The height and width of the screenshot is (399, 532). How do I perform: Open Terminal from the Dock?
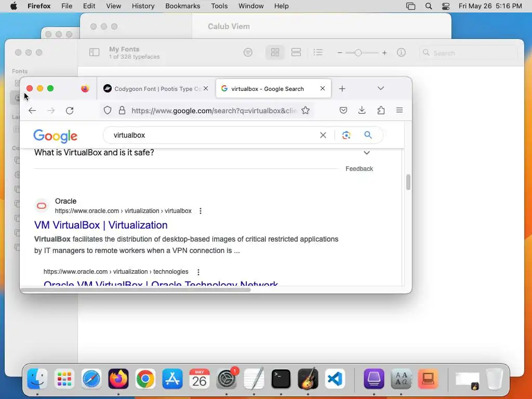[x=281, y=379]
